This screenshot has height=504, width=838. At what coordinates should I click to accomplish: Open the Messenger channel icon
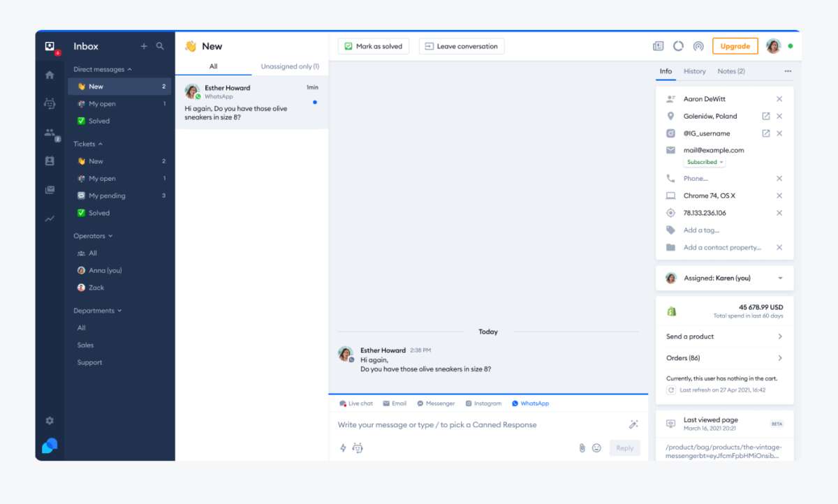435,403
